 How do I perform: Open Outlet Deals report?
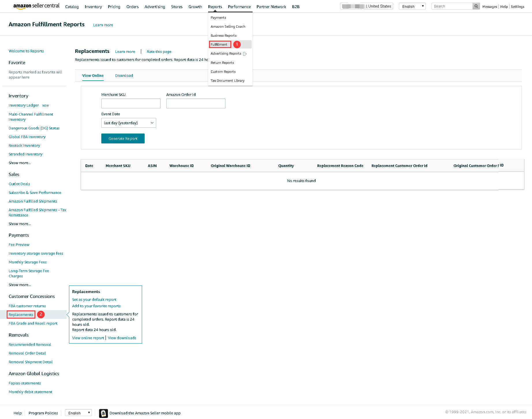pos(19,184)
